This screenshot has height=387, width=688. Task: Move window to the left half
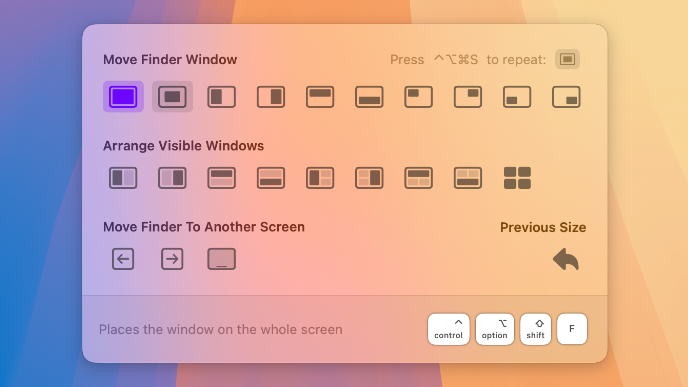coord(222,97)
